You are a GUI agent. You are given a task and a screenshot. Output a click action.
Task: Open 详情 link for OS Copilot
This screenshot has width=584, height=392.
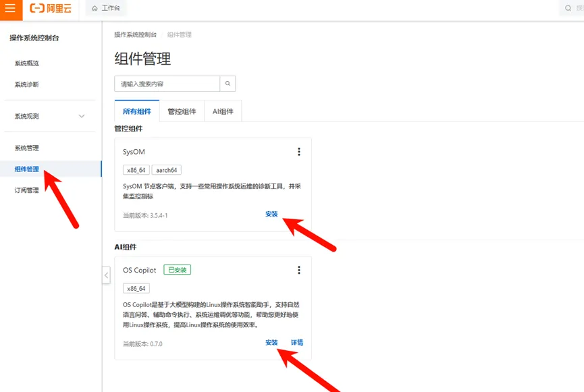coord(297,343)
